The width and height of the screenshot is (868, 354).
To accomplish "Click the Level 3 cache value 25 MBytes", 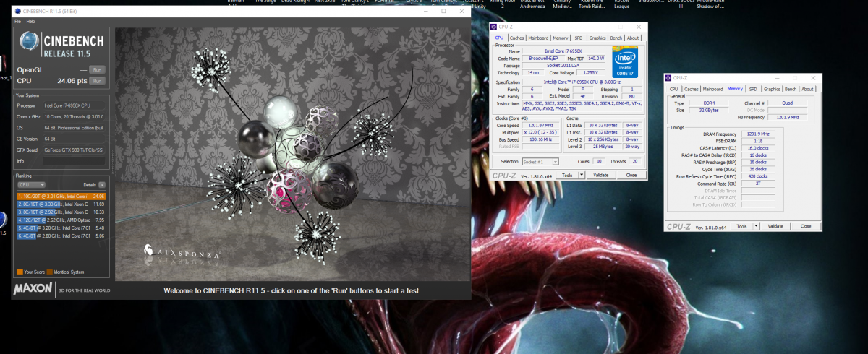I will [605, 147].
